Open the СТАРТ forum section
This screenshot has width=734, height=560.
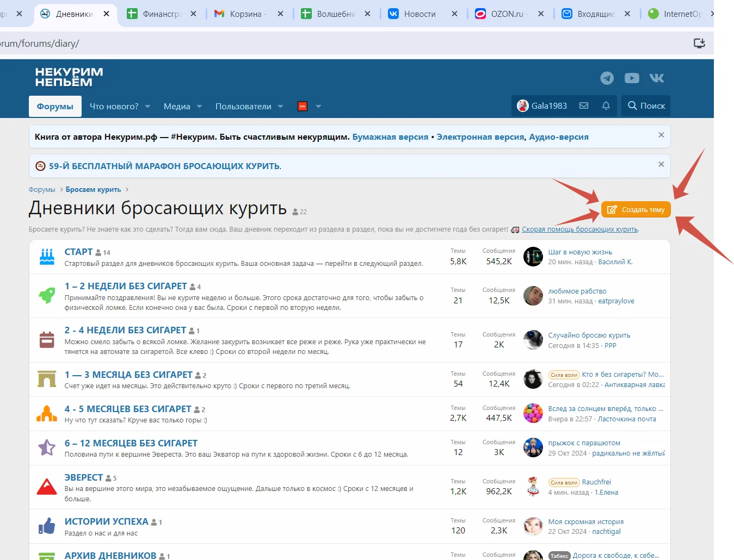pos(78,252)
